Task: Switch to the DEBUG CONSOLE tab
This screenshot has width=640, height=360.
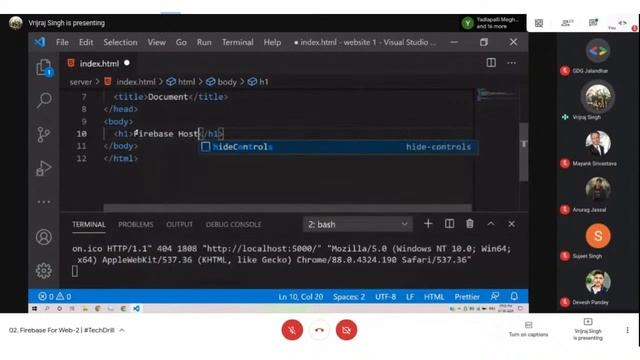Action: (233, 224)
